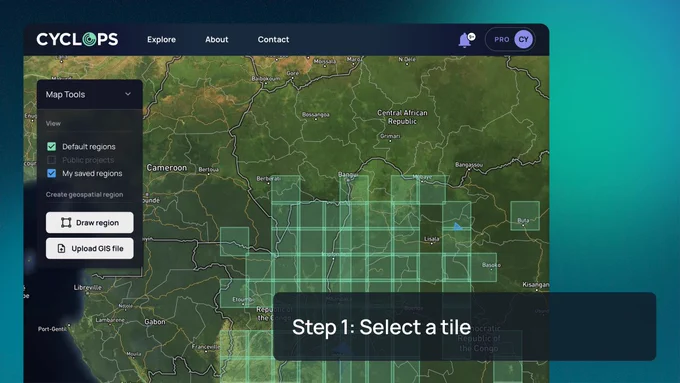
Task: Enable the Public projects checkbox
Action: pyautogui.click(x=52, y=160)
